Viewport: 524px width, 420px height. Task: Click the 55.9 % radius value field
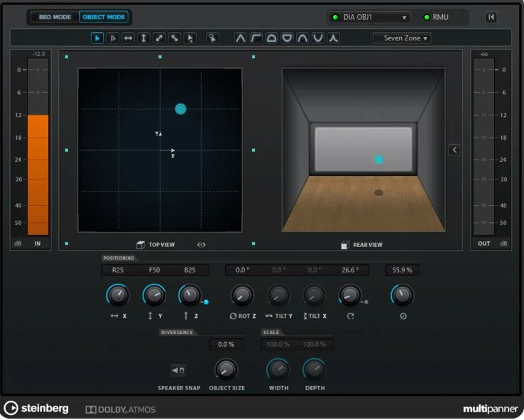[402, 270]
